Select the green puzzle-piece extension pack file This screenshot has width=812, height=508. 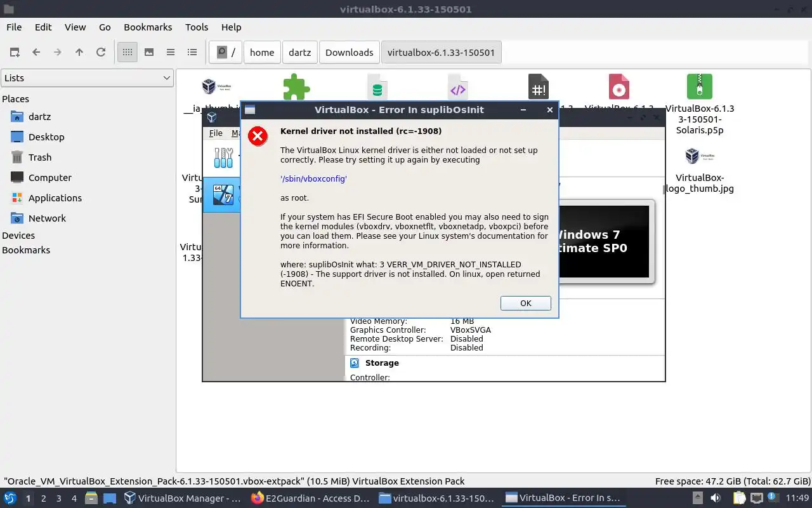pyautogui.click(x=296, y=87)
